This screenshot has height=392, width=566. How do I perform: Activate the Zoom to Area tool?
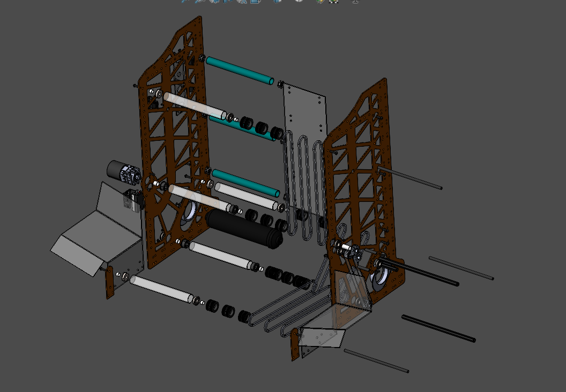coord(199,1)
